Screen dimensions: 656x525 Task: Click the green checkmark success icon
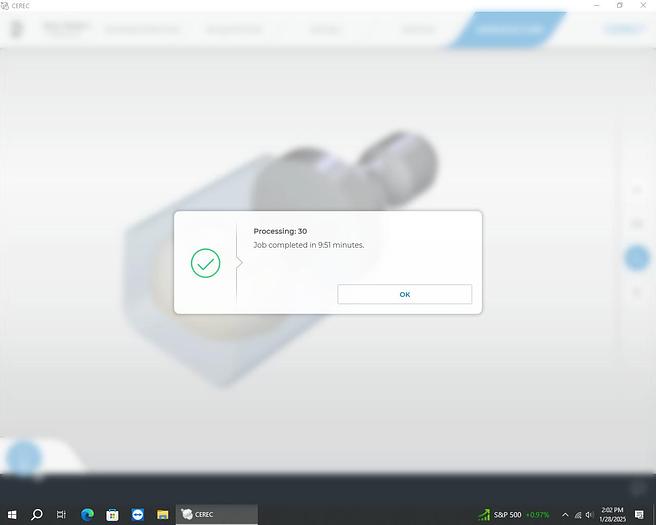tap(205, 263)
